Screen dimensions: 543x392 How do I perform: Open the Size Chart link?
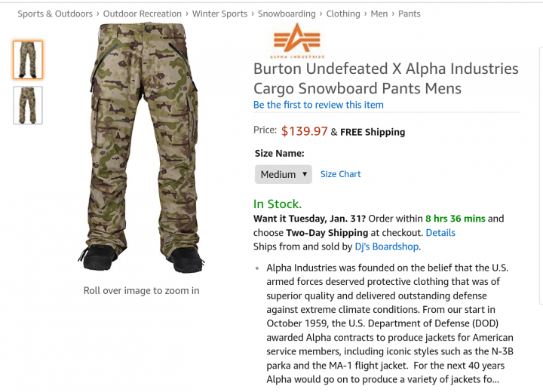340,174
